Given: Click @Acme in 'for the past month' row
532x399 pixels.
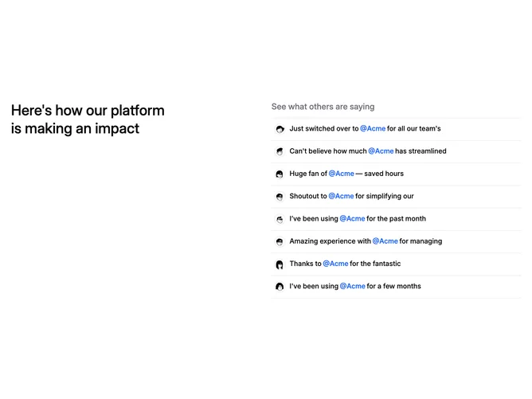Looking at the screenshot, I should (352, 218).
